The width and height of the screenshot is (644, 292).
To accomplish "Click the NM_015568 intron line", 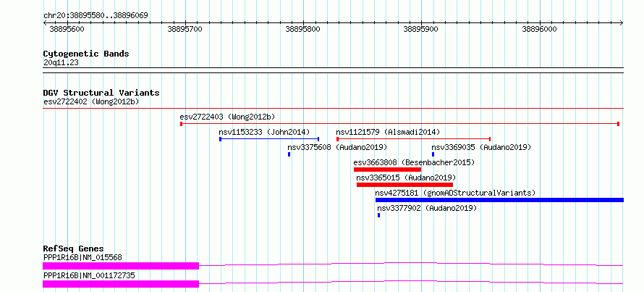I will point(411,264).
